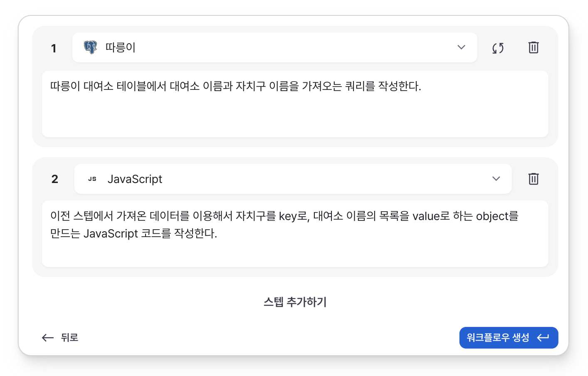Click the refresh icon in step 1
Screen dimensions: 588x376
pos(498,48)
